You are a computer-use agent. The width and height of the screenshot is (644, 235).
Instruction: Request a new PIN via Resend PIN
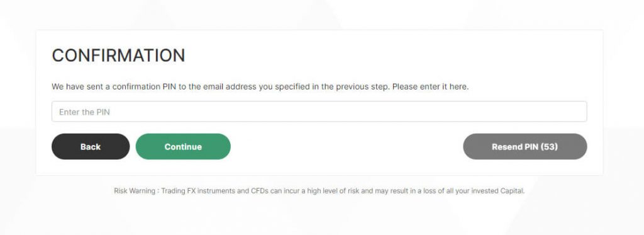pos(525,147)
